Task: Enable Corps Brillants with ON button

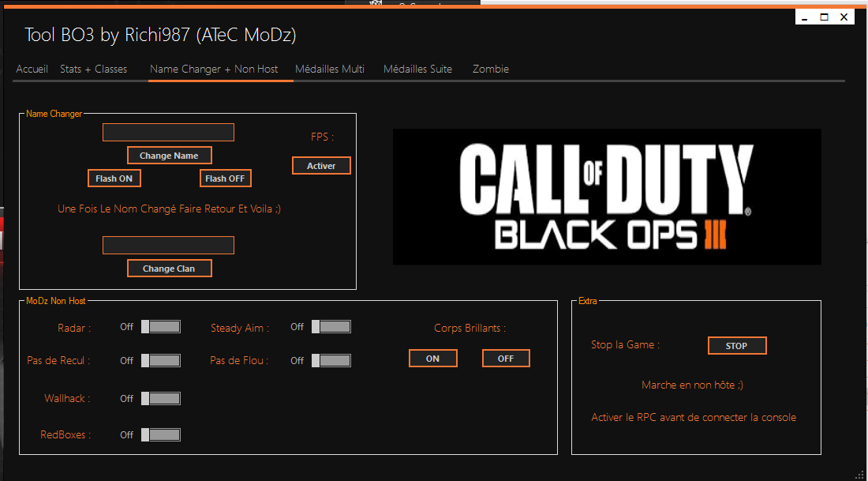Action: point(433,359)
